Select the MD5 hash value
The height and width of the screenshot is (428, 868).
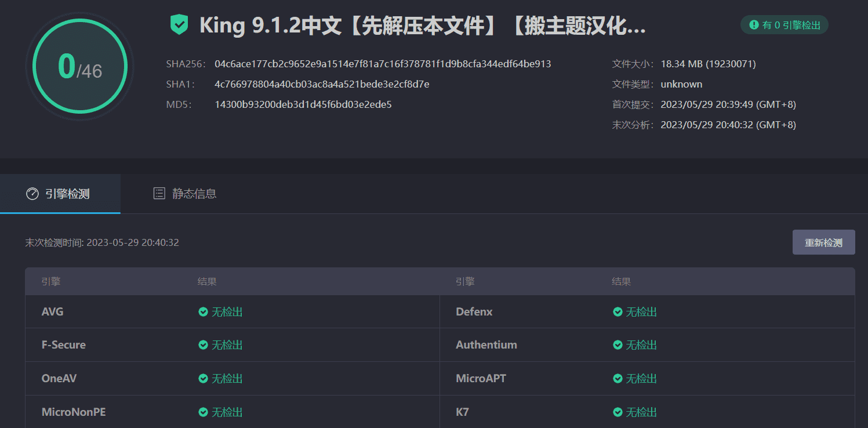tap(303, 105)
